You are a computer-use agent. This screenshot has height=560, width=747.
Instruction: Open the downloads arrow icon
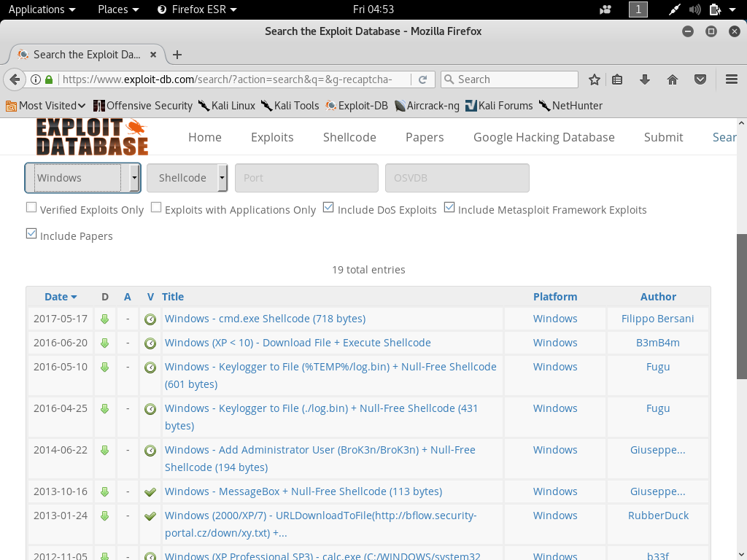pyautogui.click(x=645, y=79)
